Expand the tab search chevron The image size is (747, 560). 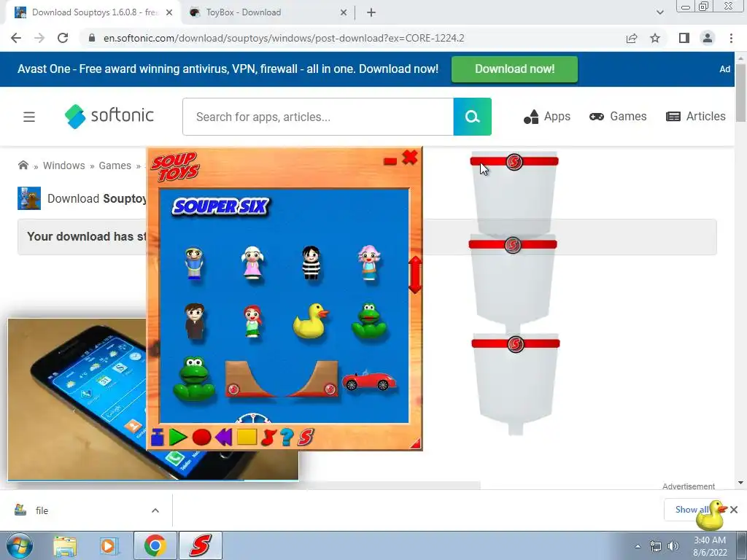(x=659, y=13)
